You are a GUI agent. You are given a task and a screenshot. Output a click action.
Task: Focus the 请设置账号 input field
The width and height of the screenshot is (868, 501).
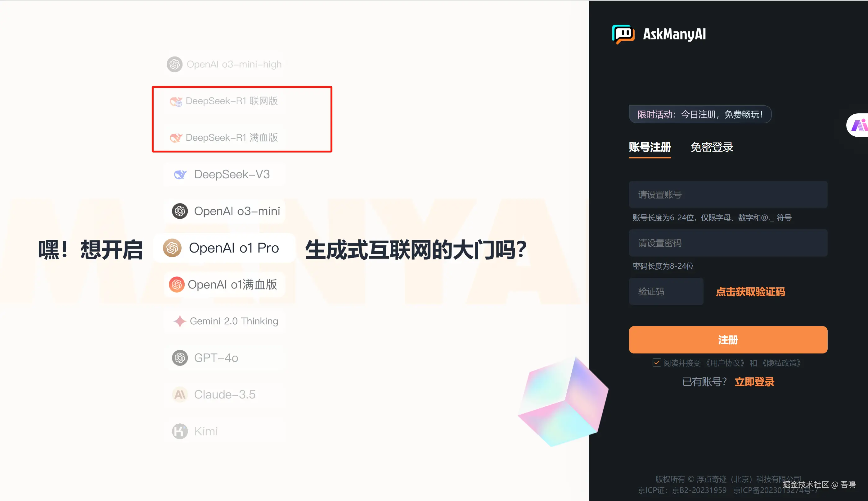(728, 194)
